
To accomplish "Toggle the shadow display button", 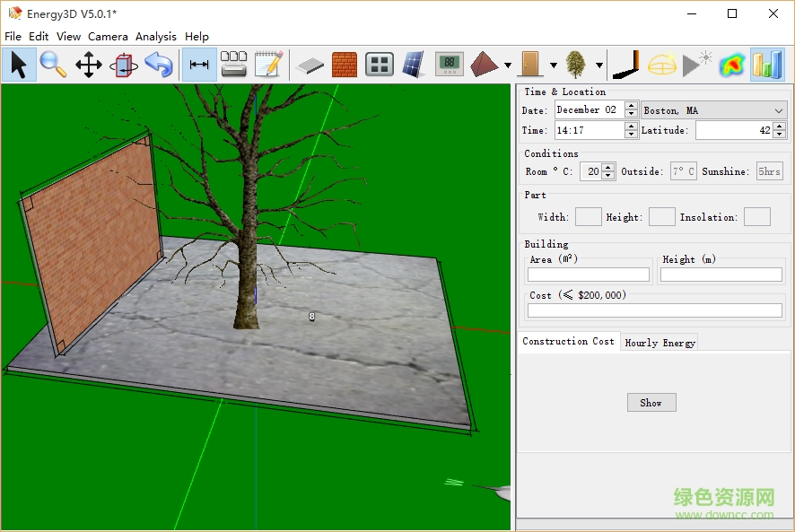I will pos(625,65).
